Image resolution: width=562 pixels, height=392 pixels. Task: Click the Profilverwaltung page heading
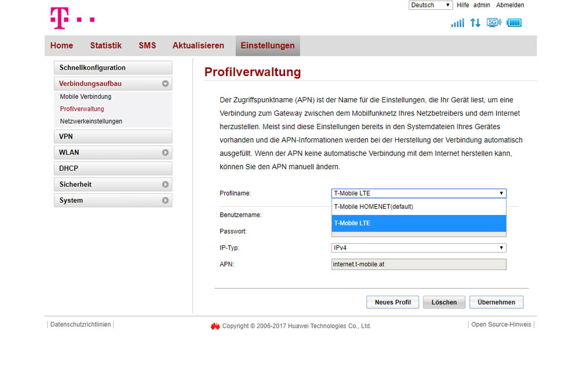[253, 72]
